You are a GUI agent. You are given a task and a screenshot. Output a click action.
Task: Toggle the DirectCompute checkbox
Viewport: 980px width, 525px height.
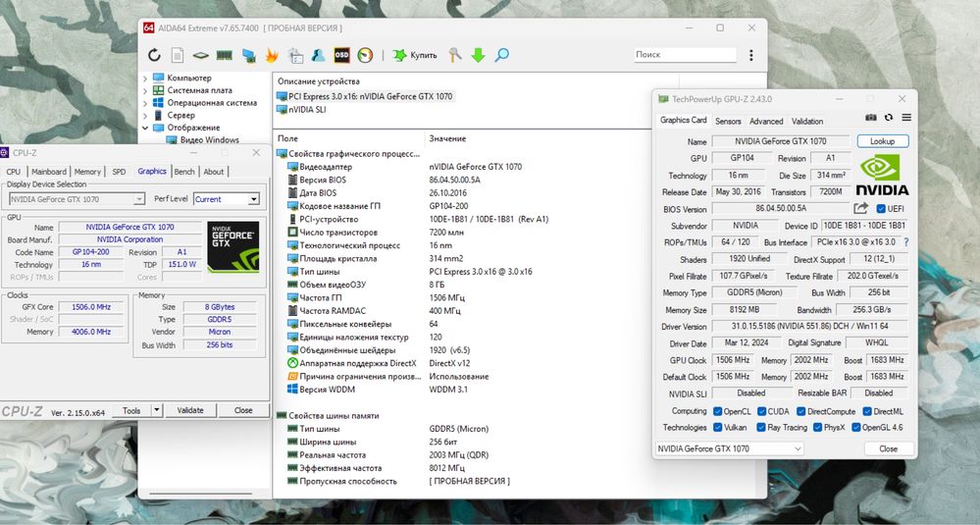(x=801, y=411)
